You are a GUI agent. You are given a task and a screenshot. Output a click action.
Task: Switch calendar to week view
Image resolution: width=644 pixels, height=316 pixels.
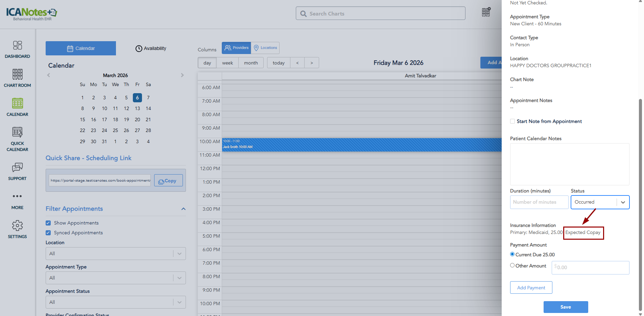point(227,63)
